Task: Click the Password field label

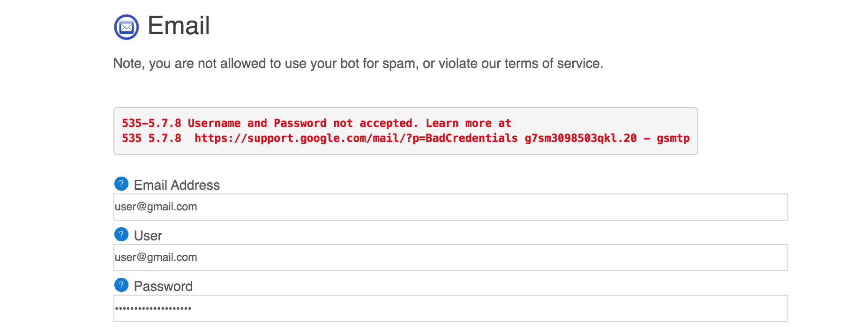Action: (163, 286)
